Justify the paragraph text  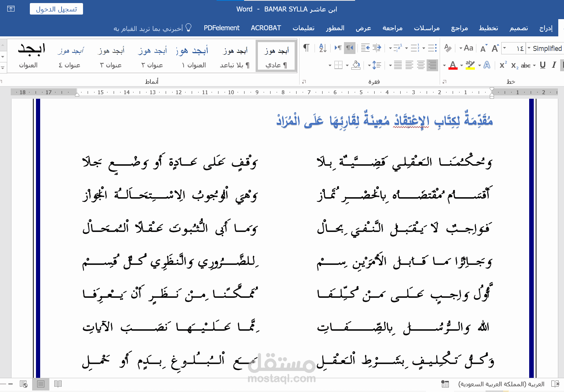[x=398, y=65]
